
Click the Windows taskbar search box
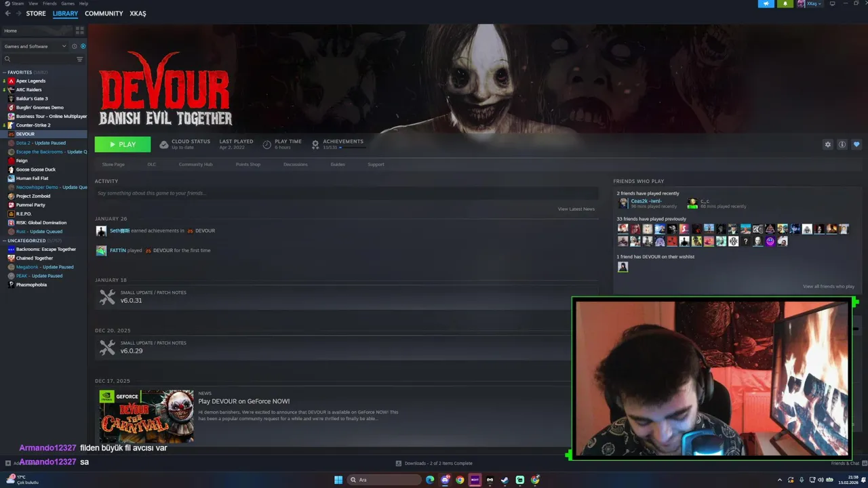click(x=384, y=480)
